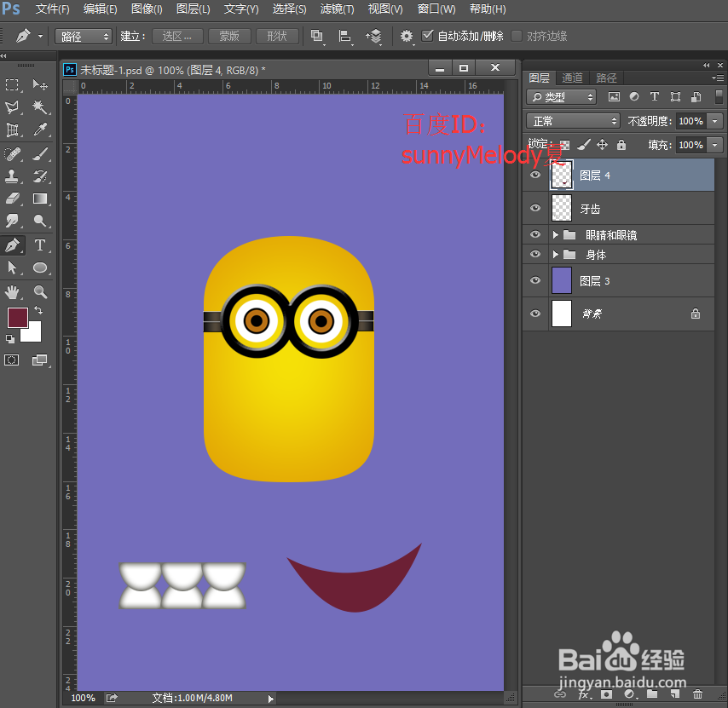Open path operations in options bar
Viewport: 728px width, 708px height.
317,36
